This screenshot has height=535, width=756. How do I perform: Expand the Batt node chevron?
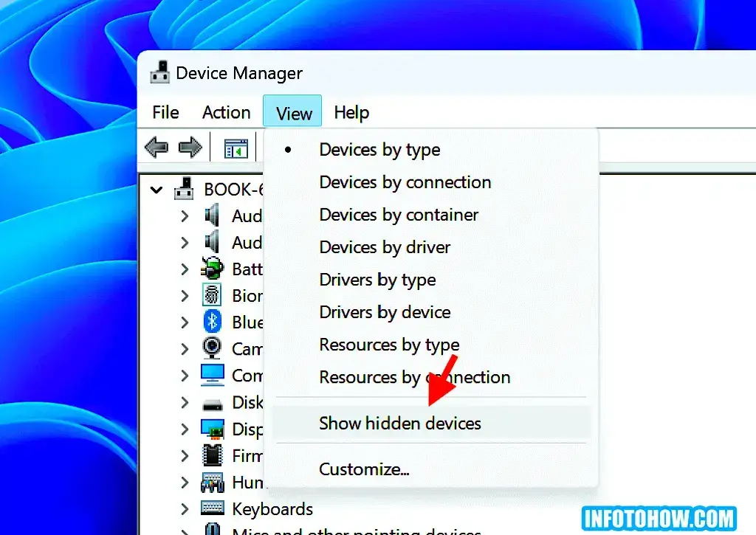(x=185, y=269)
